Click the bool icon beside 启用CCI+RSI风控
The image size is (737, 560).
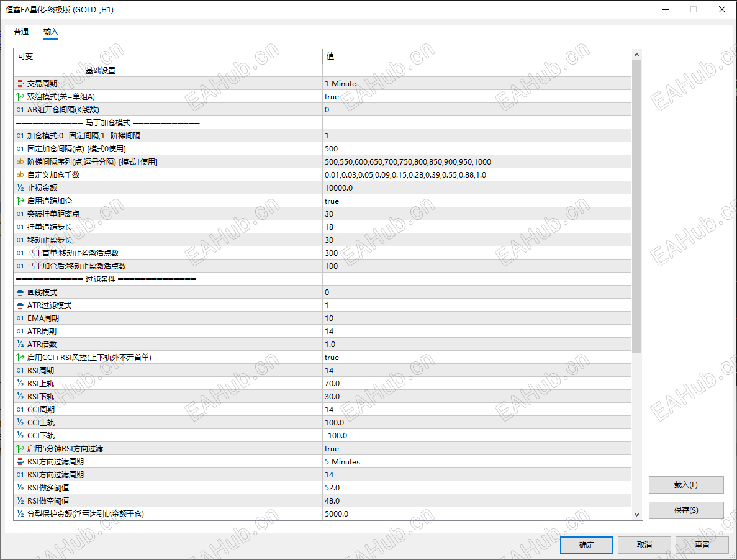pyautogui.click(x=20, y=358)
